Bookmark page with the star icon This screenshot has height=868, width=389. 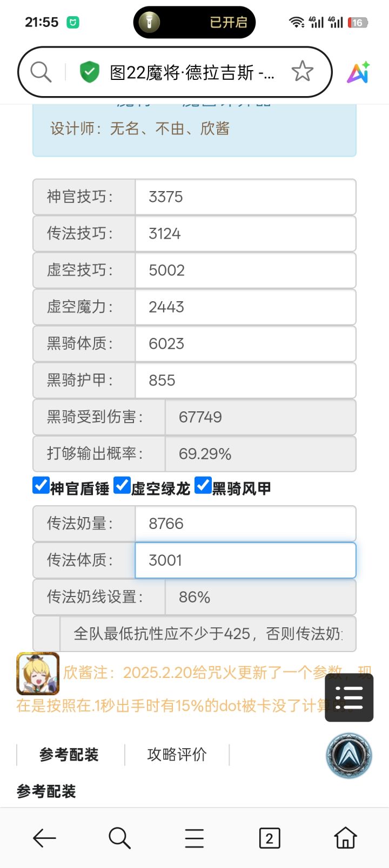[x=302, y=72]
